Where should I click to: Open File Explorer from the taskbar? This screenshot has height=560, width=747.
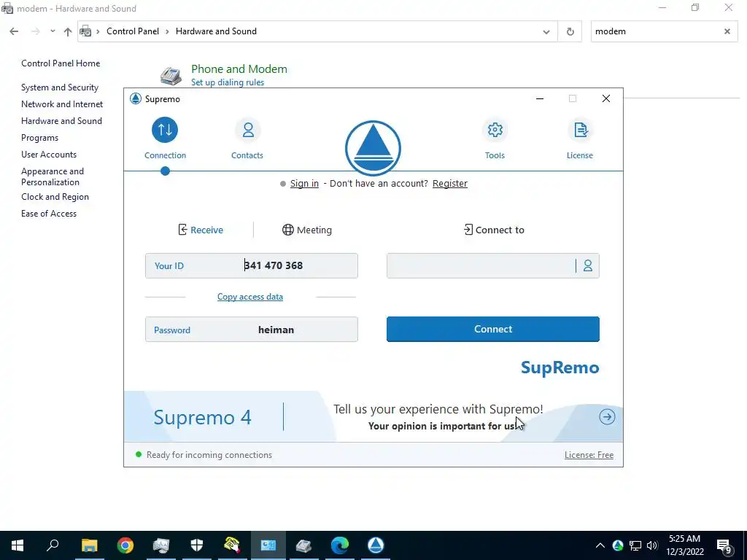pyautogui.click(x=89, y=545)
